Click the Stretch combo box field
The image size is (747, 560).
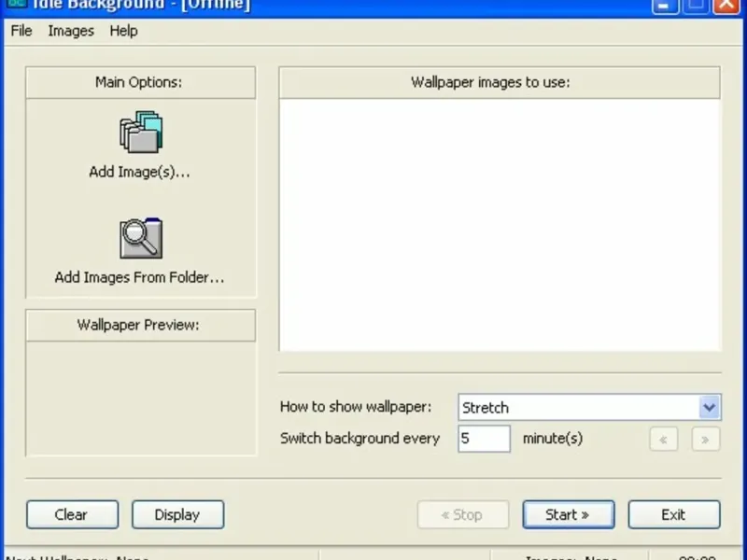pos(589,407)
